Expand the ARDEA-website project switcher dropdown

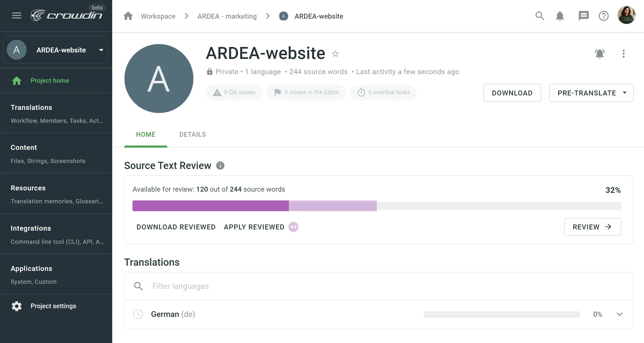click(x=101, y=50)
